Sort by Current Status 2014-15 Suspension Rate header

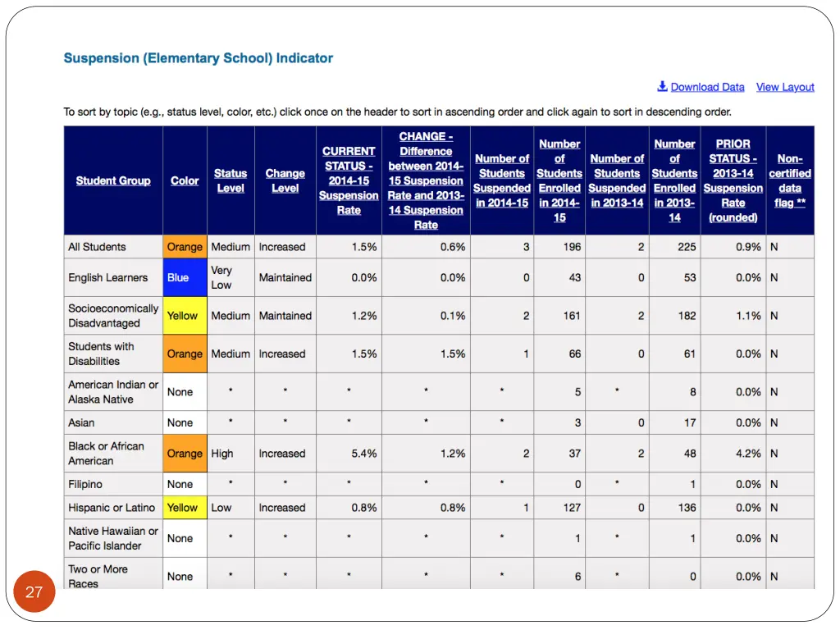[x=349, y=180]
